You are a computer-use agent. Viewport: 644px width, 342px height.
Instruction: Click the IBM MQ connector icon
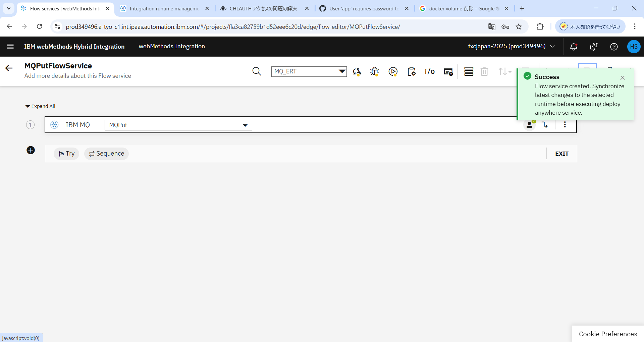tap(54, 125)
